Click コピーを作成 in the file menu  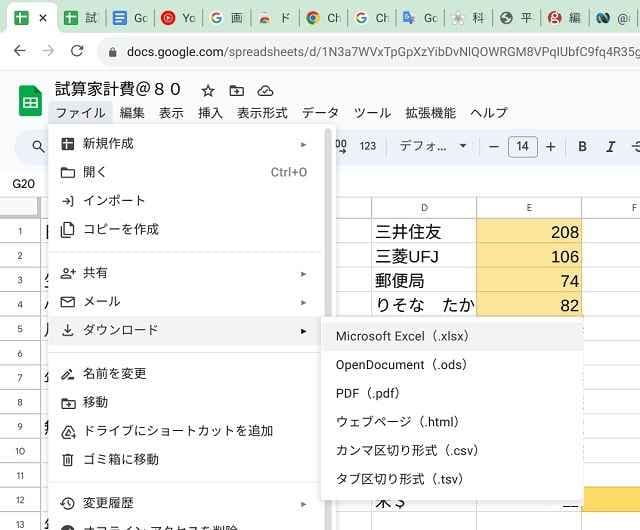click(120, 229)
